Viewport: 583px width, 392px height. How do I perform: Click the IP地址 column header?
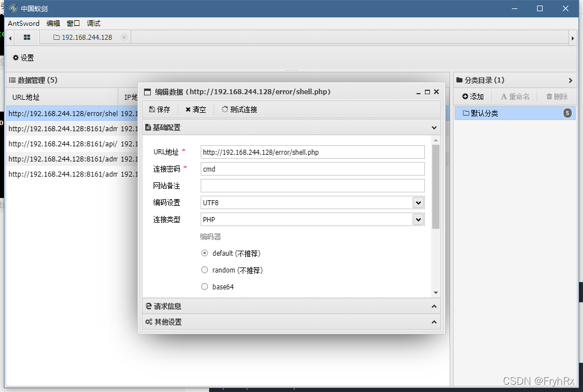tap(131, 97)
